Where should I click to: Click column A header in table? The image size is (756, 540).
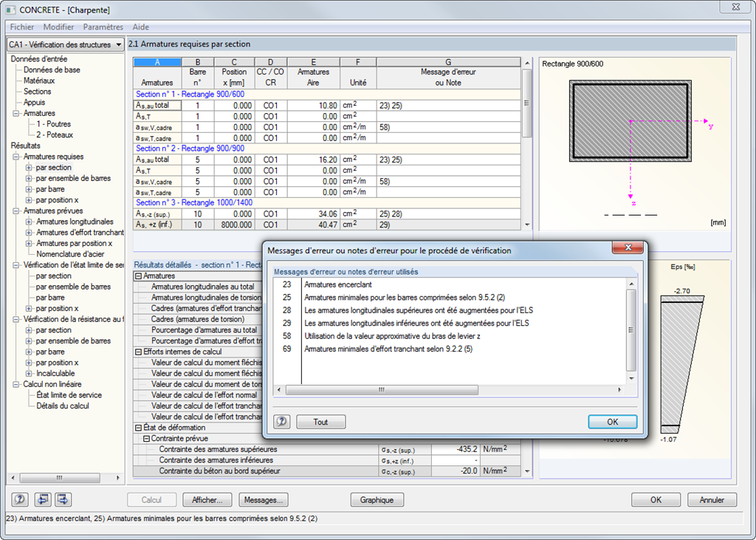pos(157,62)
